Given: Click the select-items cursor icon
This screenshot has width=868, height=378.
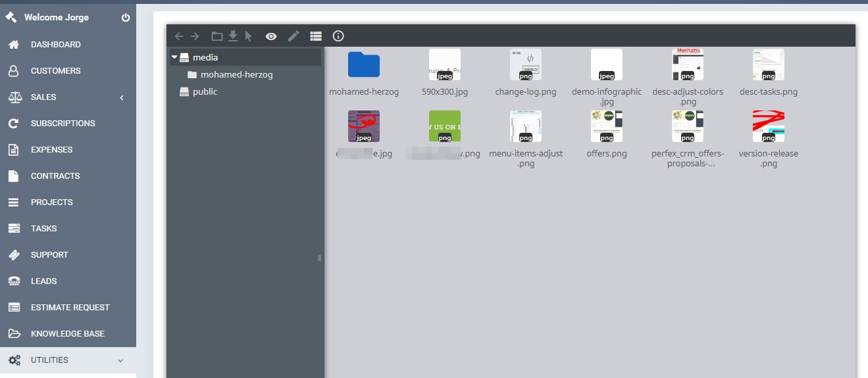Looking at the screenshot, I should pos(249,36).
